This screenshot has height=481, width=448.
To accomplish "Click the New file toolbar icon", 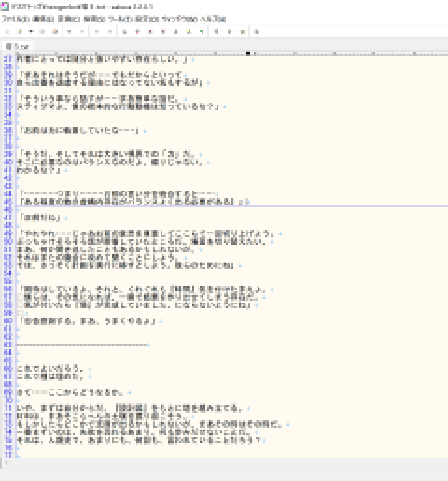I will (x=7, y=31).
